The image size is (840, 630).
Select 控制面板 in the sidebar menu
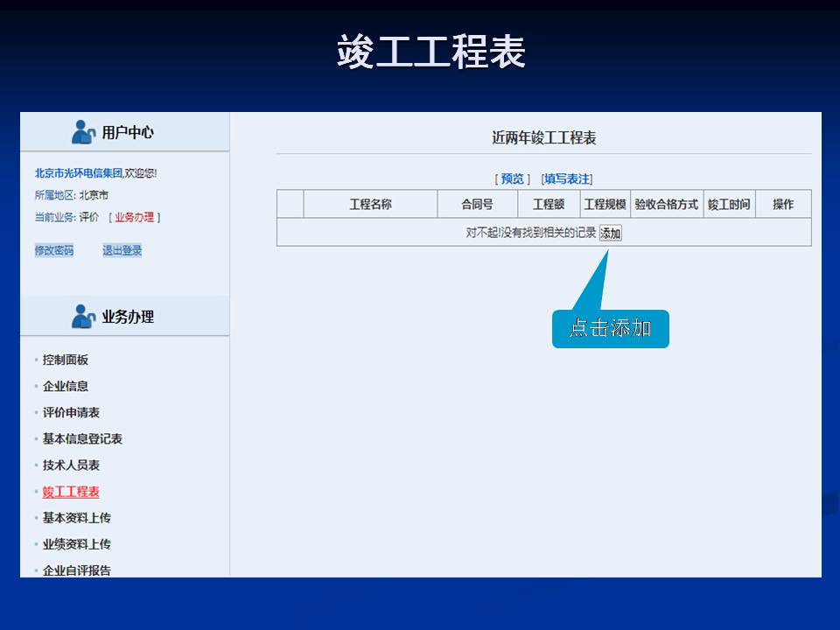(66, 360)
